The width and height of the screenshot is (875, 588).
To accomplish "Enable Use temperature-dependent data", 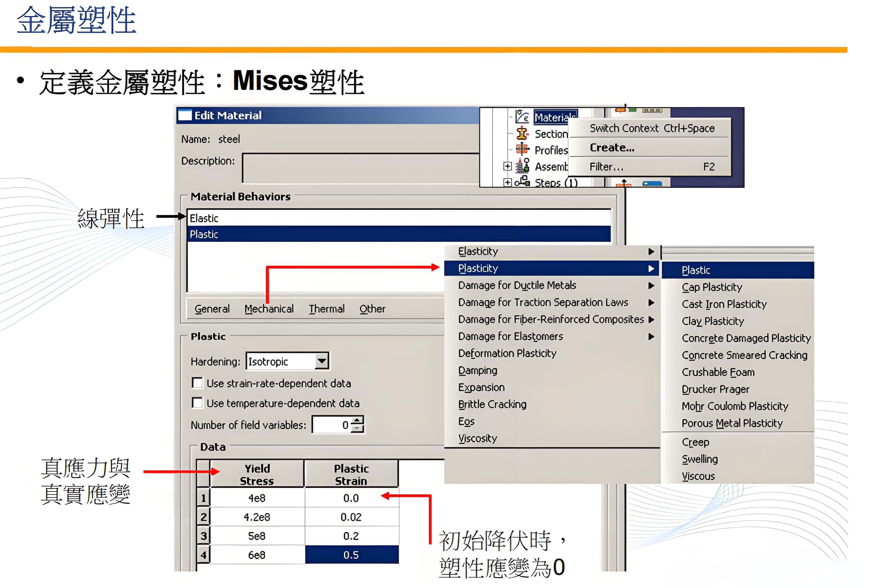I will click(x=197, y=403).
